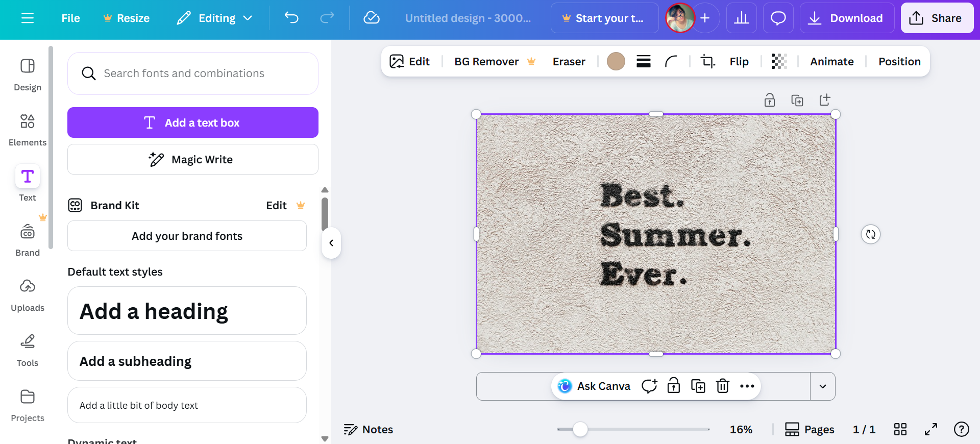This screenshot has width=980, height=444.
Task: Check cloud save status icon
Action: point(372,18)
